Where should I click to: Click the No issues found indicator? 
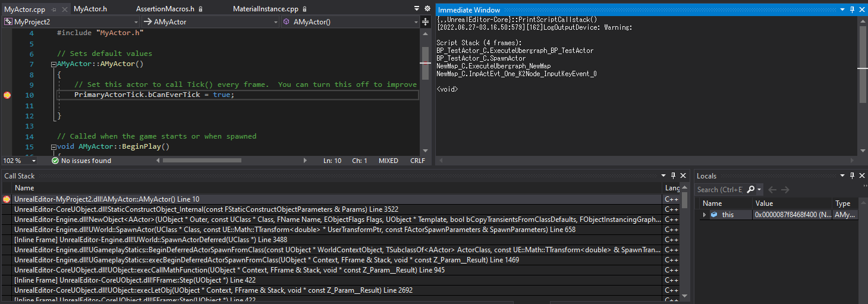pyautogui.click(x=86, y=161)
